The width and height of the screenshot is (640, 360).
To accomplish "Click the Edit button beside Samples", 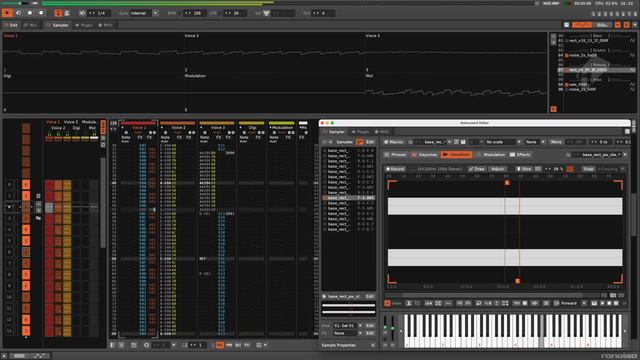I will (370, 142).
